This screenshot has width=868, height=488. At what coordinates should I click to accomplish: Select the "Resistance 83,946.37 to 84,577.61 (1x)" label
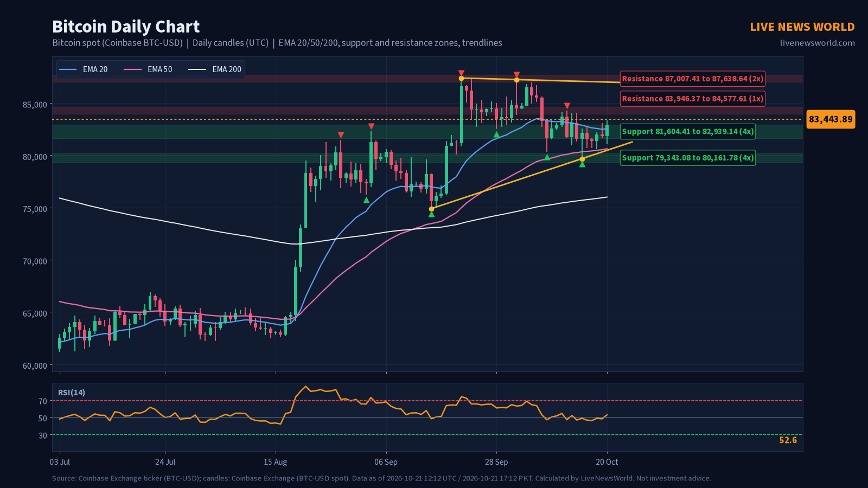tap(693, 99)
